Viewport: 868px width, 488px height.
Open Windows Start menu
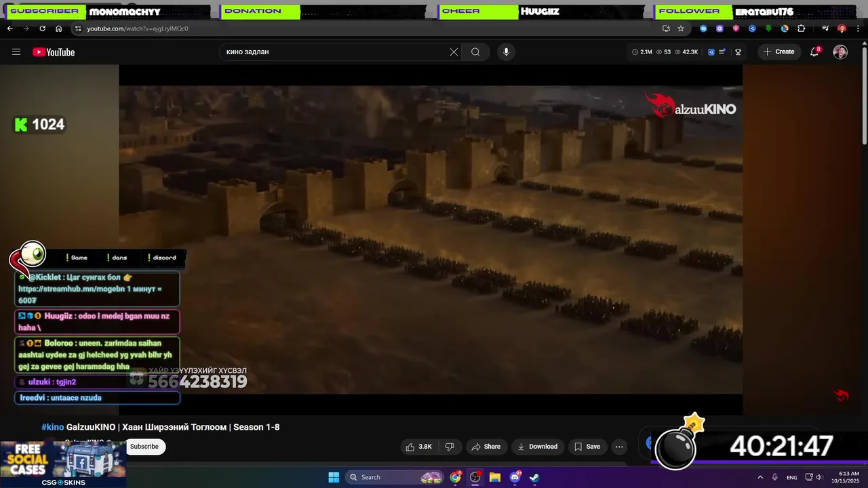coord(334,477)
